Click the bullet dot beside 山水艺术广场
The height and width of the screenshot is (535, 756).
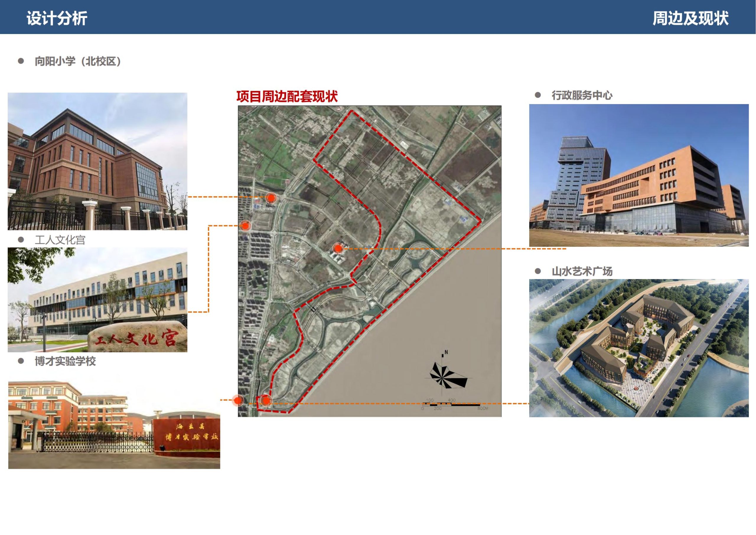click(x=538, y=271)
